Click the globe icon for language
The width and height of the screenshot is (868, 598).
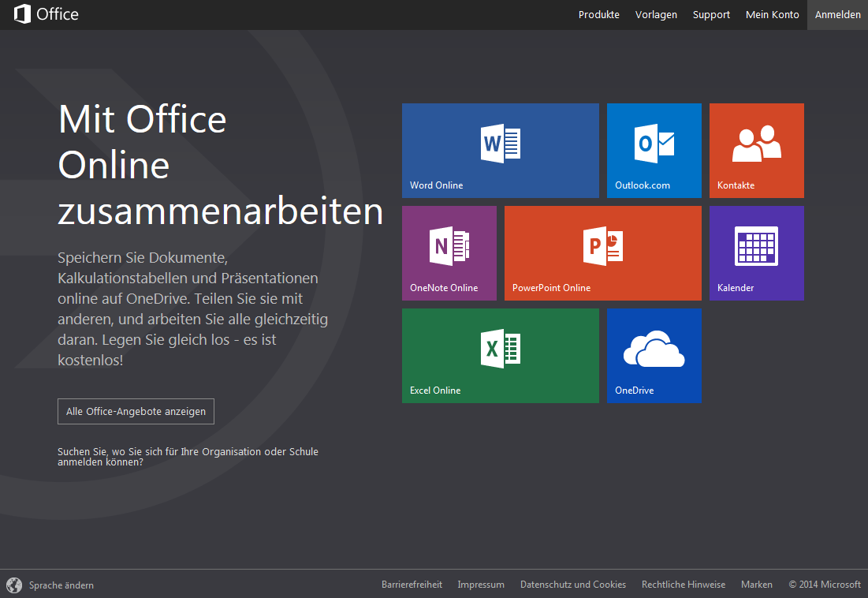pyautogui.click(x=14, y=585)
